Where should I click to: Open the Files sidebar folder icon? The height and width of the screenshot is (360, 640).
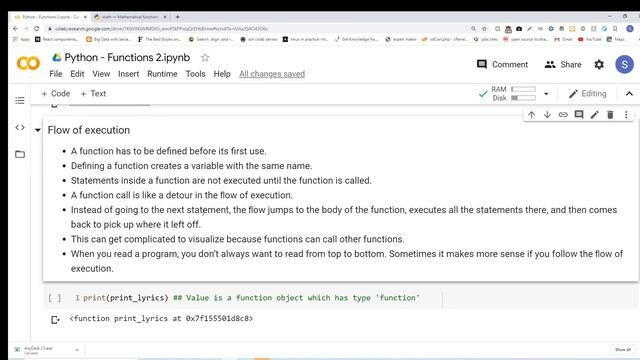pos(20,154)
